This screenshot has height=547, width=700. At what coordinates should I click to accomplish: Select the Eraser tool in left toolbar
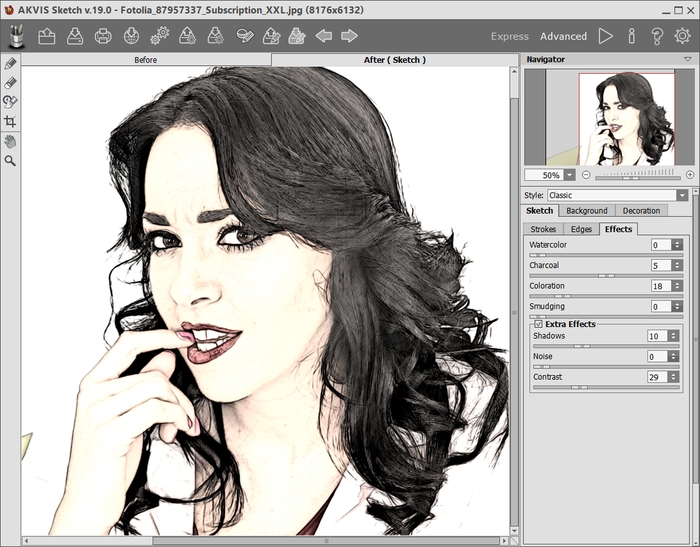(11, 83)
